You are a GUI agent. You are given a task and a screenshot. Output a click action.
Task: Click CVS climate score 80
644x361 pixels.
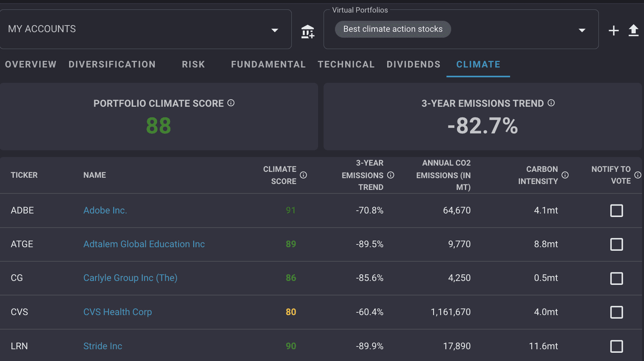tap(291, 312)
